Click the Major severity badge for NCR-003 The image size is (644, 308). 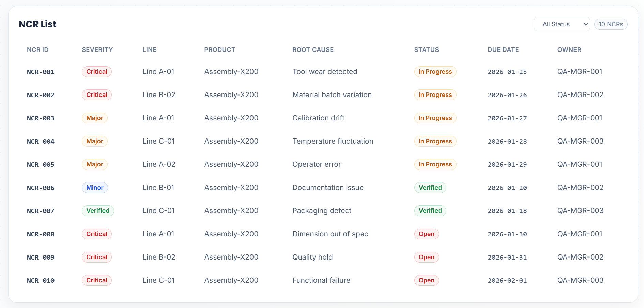pyautogui.click(x=95, y=118)
